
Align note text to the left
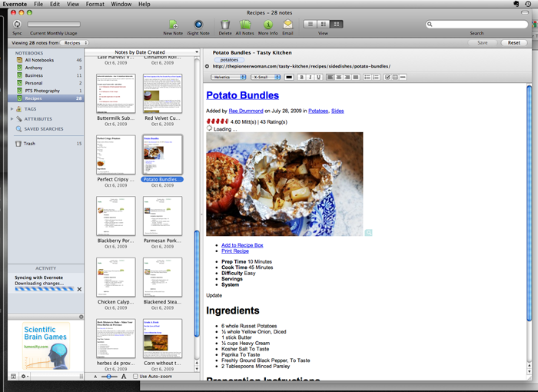point(330,77)
